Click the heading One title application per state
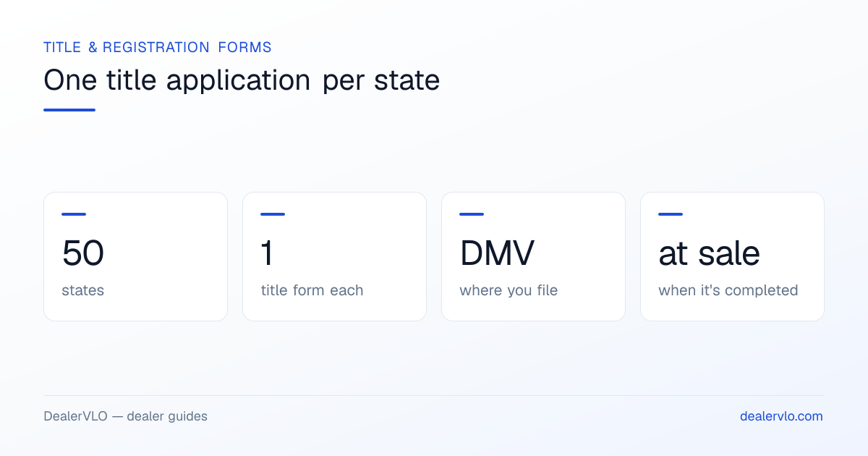 pyautogui.click(x=242, y=80)
